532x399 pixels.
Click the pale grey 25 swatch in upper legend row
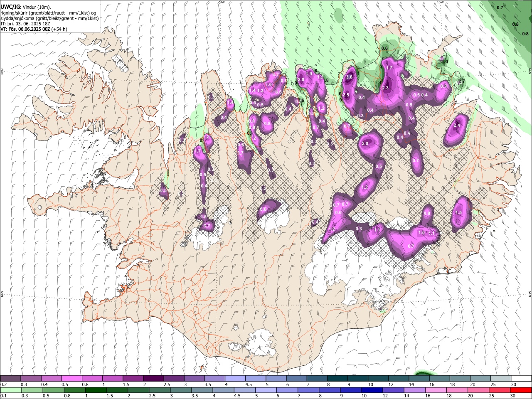pos(501,379)
